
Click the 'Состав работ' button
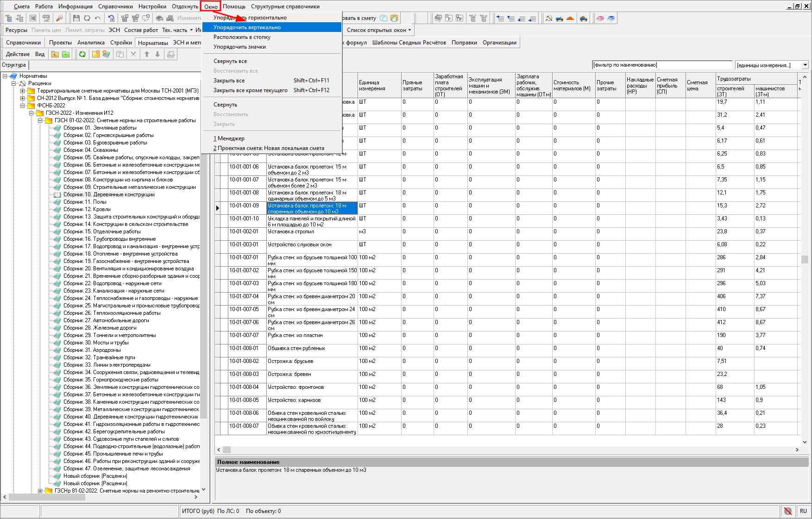click(x=141, y=30)
